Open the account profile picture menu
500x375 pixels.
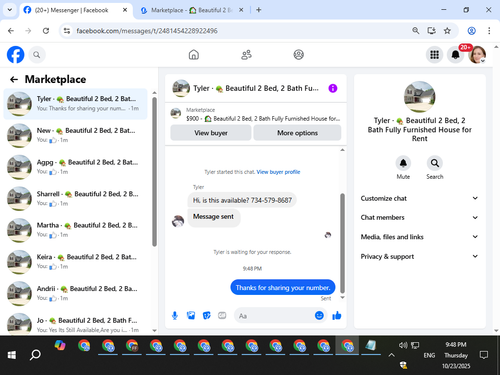477,55
